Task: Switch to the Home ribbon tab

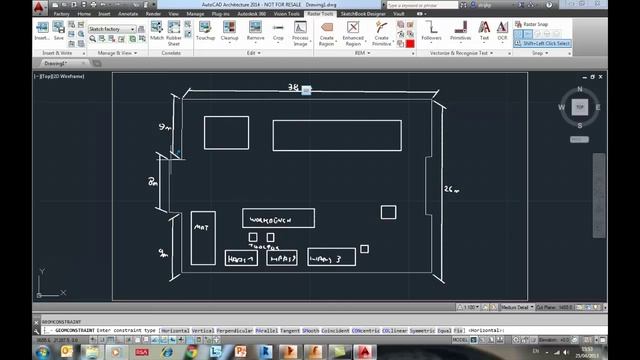Action: point(84,14)
